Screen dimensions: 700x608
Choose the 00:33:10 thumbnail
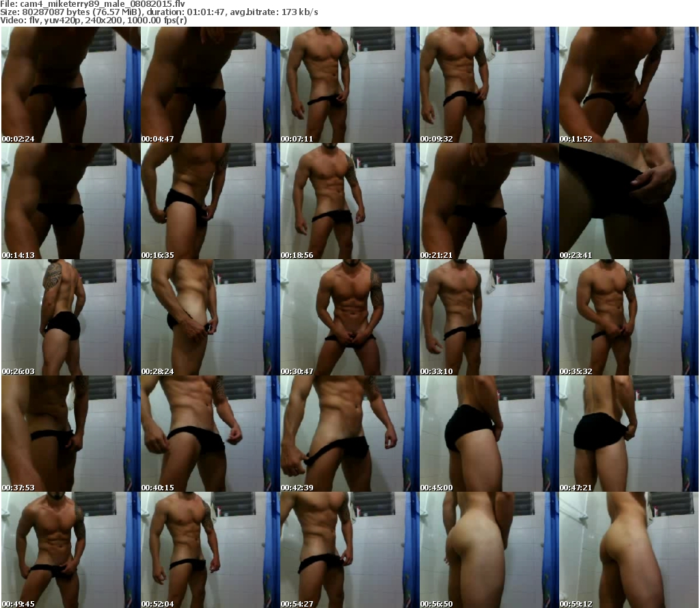pyautogui.click(x=489, y=317)
